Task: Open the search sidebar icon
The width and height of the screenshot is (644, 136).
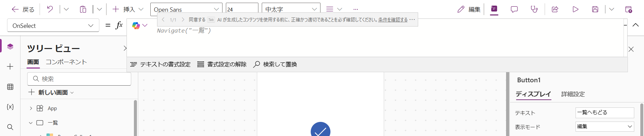Action: pos(10,127)
